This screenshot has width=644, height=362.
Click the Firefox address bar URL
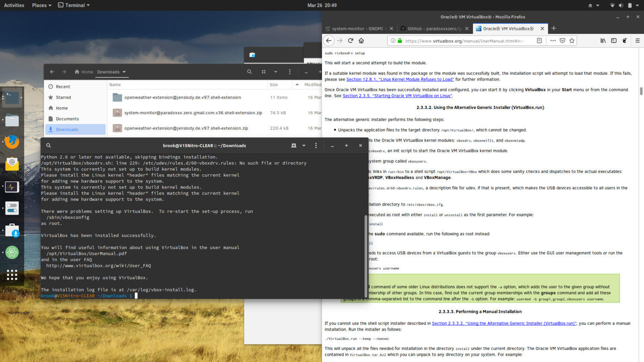(465, 41)
